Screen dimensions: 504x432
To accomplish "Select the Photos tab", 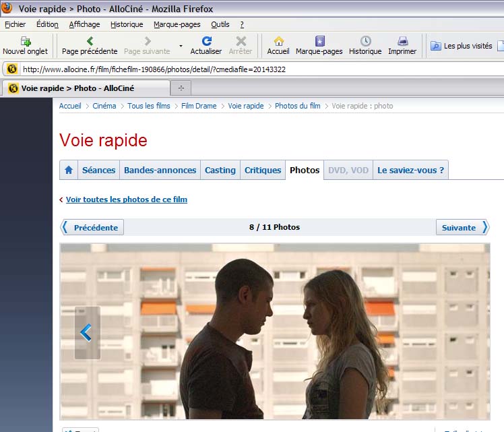I will (305, 170).
